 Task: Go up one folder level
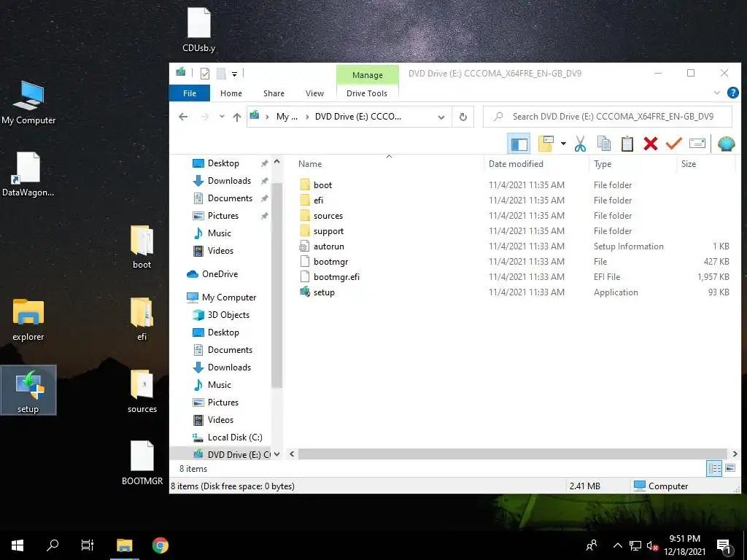[237, 117]
